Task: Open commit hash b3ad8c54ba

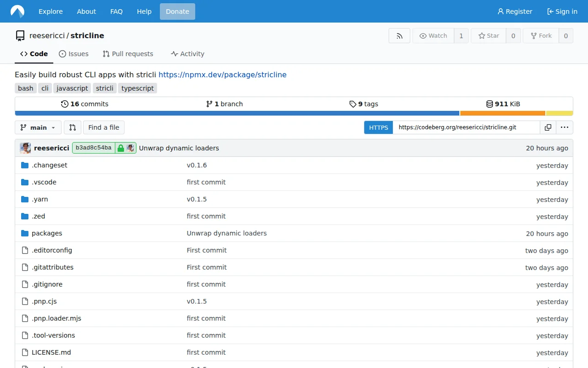Action: tap(94, 148)
